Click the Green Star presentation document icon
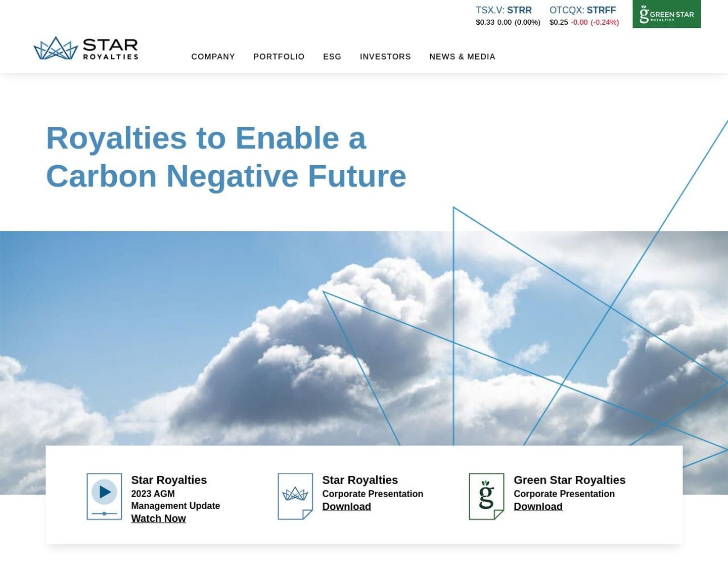This screenshot has width=728, height=582. [486, 496]
